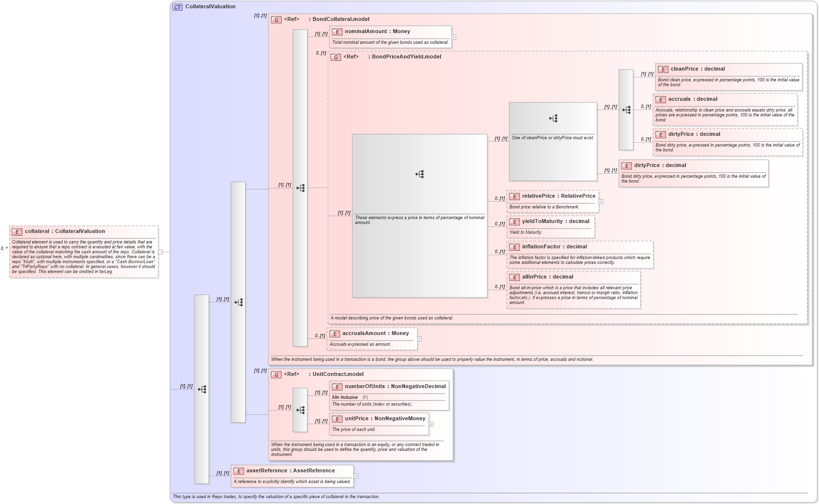Expand unitPrice NonNegativeMoney via the plus button
Viewport: 819px width, 504px height.
(430, 424)
